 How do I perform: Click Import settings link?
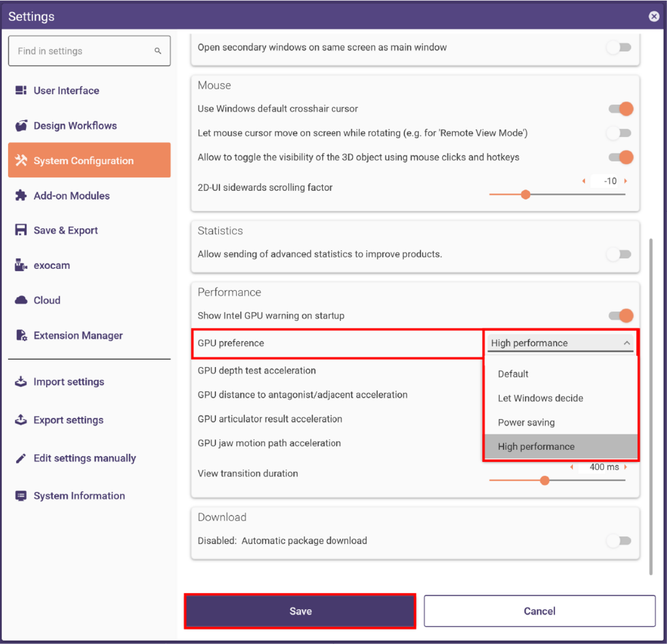point(69,382)
